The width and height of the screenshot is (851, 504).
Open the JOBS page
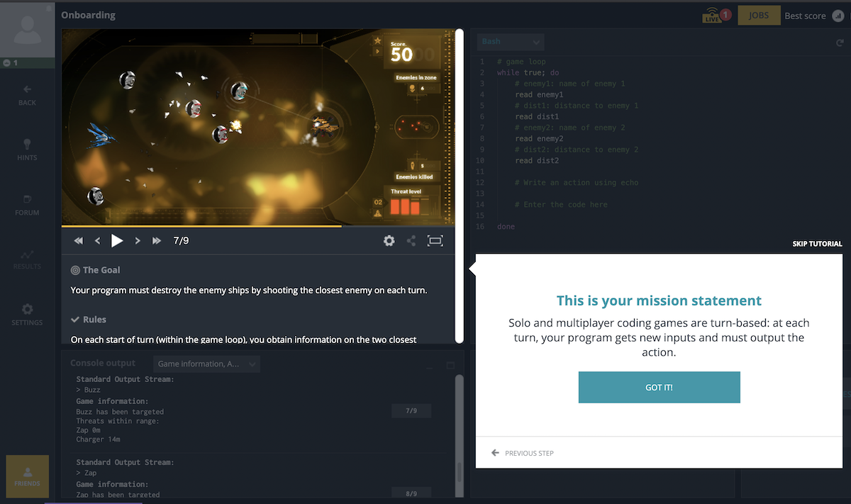pyautogui.click(x=759, y=16)
